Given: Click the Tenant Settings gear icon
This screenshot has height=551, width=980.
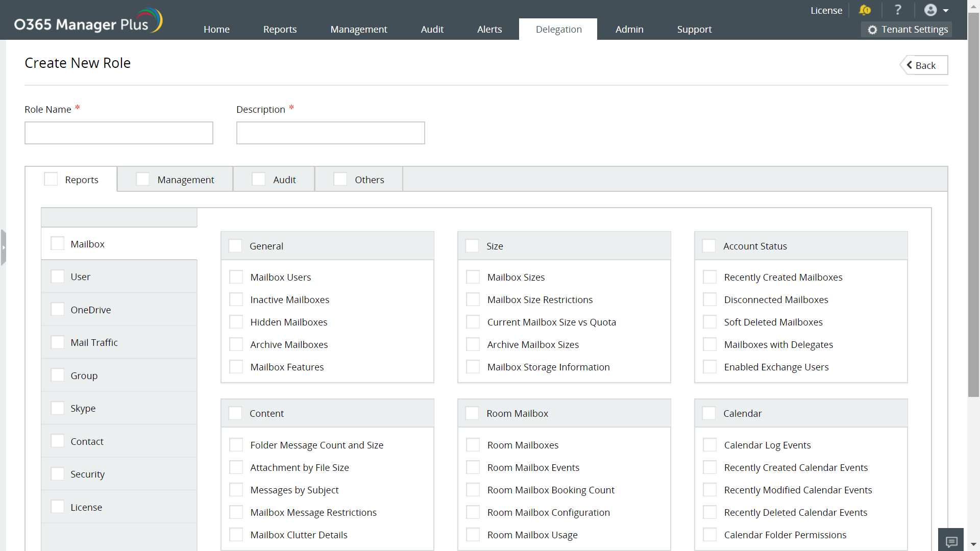Looking at the screenshot, I should coord(872,30).
